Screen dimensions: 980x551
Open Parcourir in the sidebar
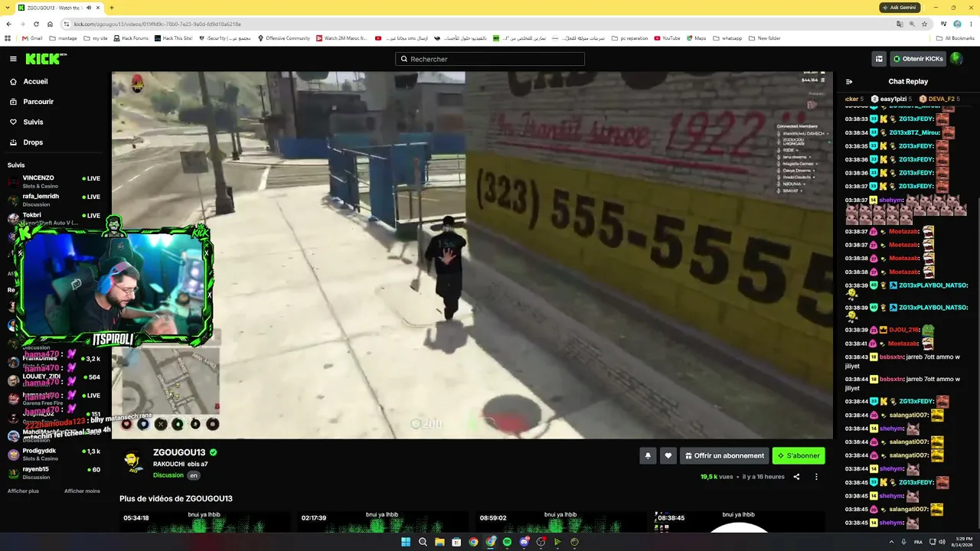(x=38, y=102)
